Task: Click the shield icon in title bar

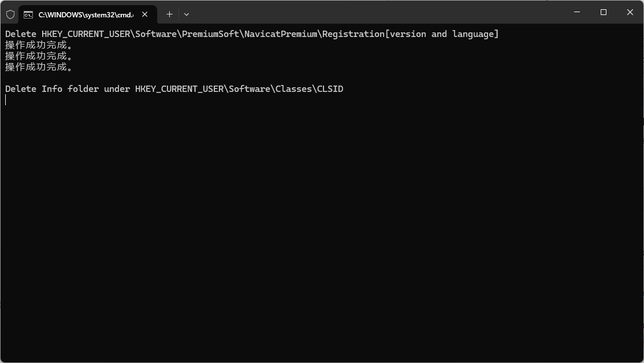Action: (10, 15)
